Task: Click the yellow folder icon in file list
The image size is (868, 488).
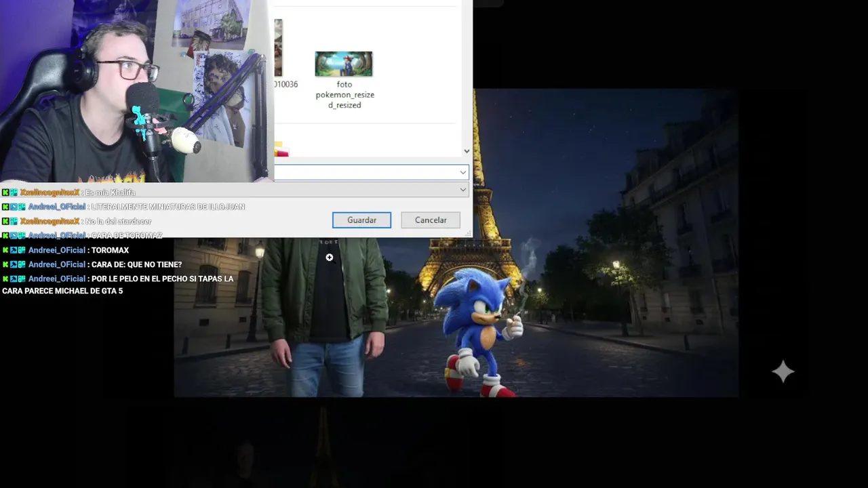Action: [281, 149]
